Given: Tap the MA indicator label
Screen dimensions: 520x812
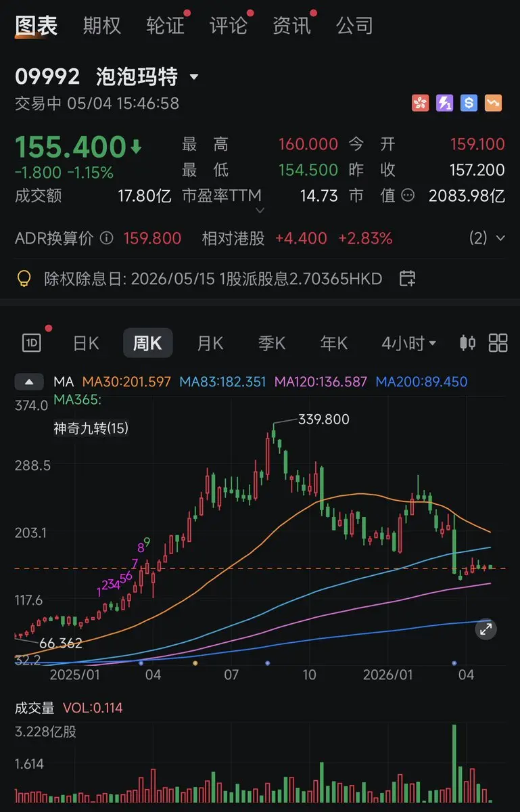Looking at the screenshot, I should [63, 382].
